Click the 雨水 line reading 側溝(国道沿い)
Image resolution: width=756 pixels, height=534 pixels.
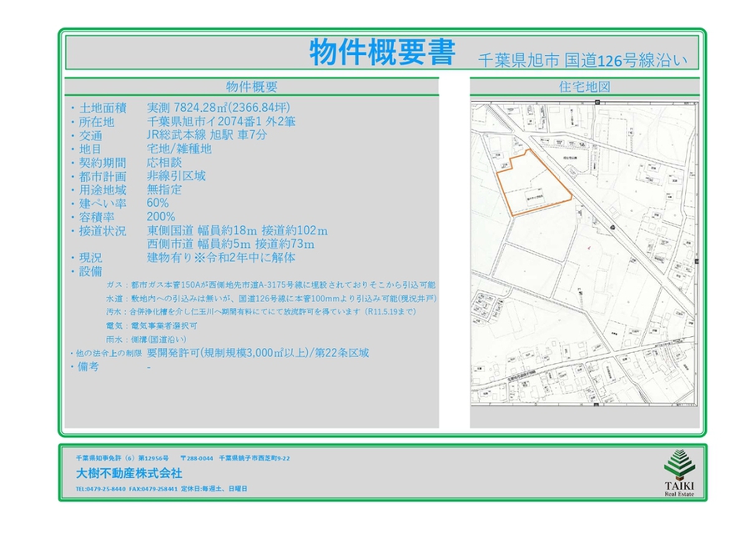point(145,340)
